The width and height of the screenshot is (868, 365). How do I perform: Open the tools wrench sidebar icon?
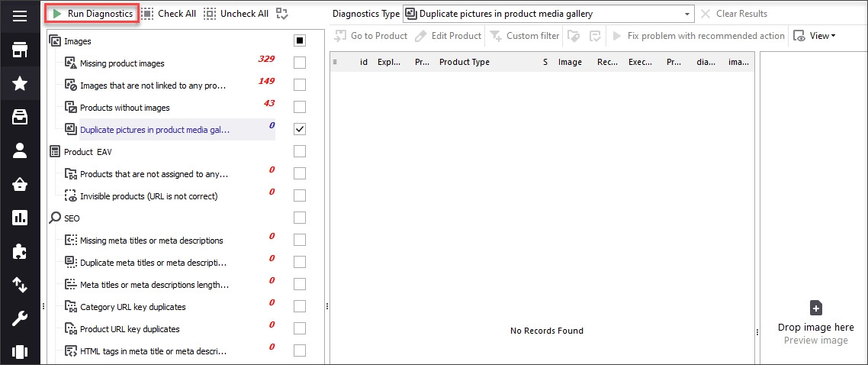[20, 318]
